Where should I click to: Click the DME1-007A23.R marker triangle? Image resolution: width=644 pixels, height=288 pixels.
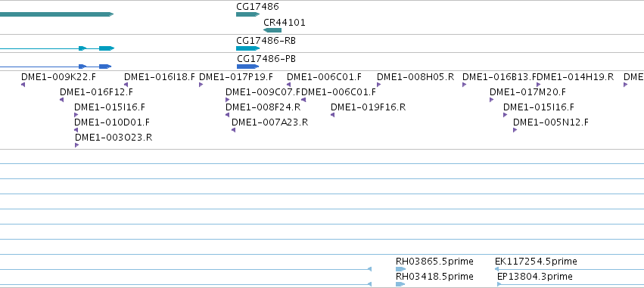tap(234, 130)
